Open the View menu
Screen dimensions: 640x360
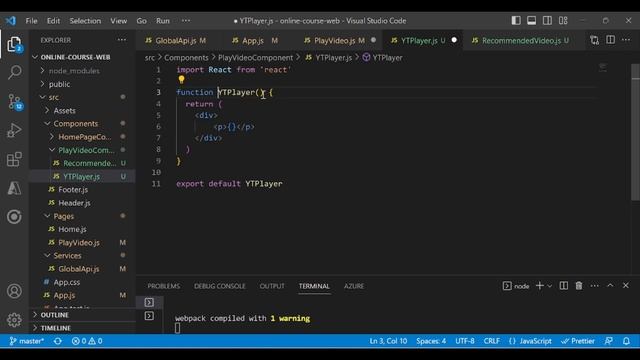tap(118, 21)
